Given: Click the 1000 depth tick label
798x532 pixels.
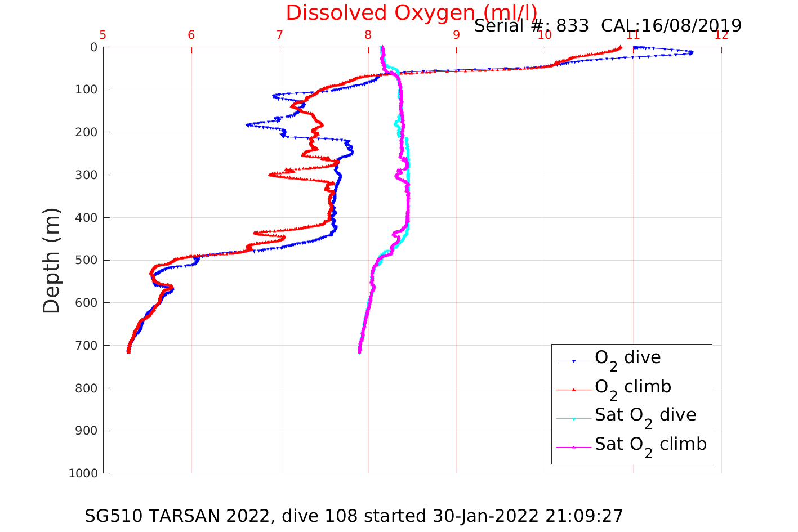Looking at the screenshot, I should pos(83,473).
